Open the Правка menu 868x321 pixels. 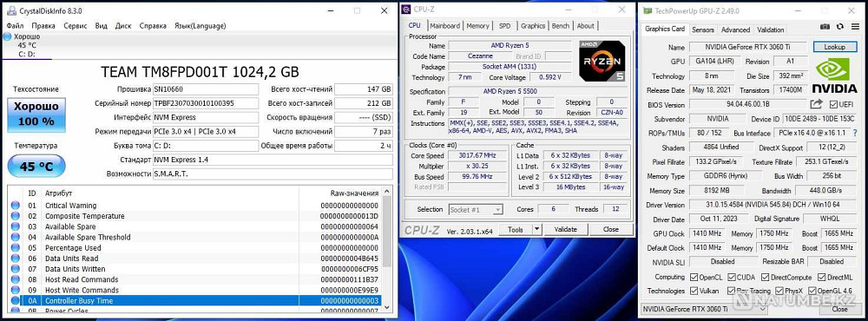(x=43, y=25)
